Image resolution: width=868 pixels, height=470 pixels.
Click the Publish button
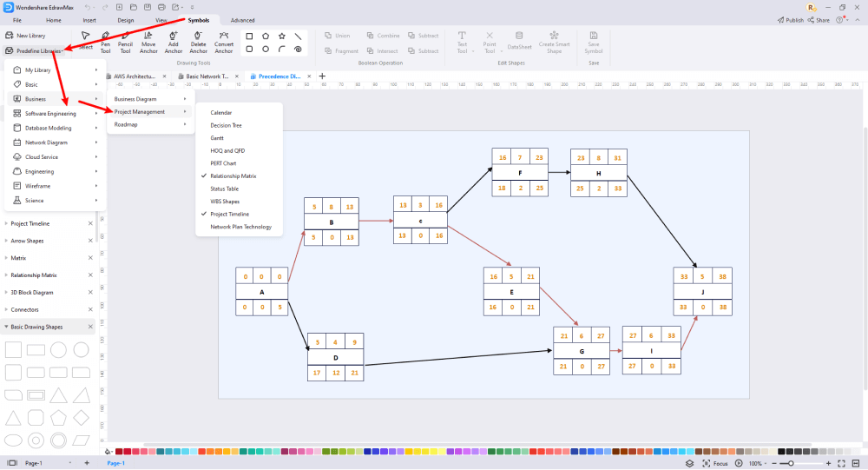click(791, 20)
